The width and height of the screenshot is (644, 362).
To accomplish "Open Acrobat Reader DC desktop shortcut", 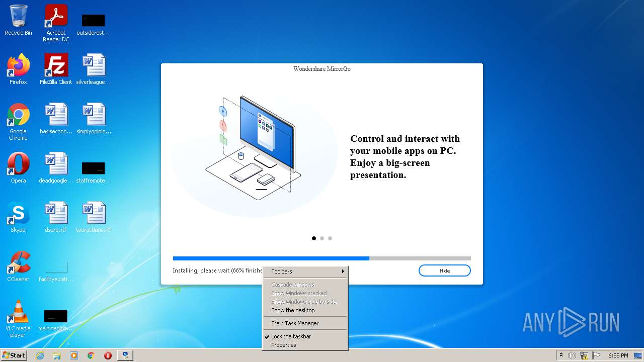I will [56, 23].
